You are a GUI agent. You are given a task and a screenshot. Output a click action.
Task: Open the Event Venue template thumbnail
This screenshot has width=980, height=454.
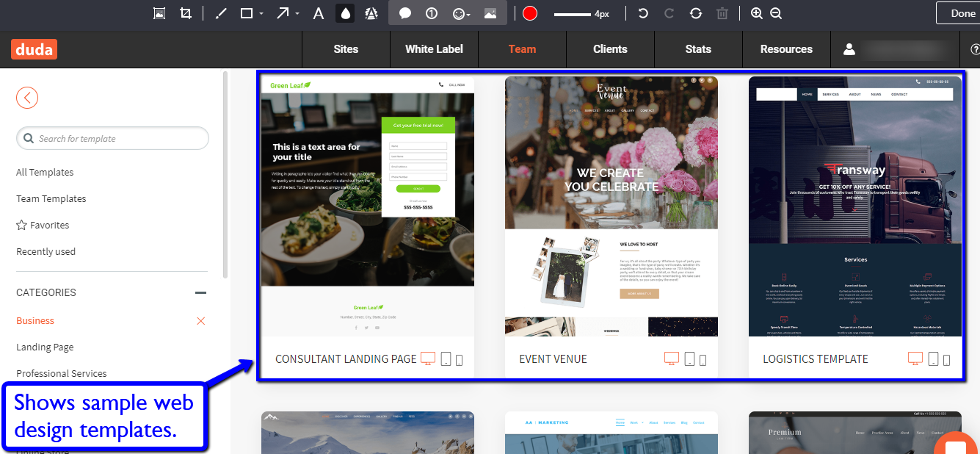[611, 206]
